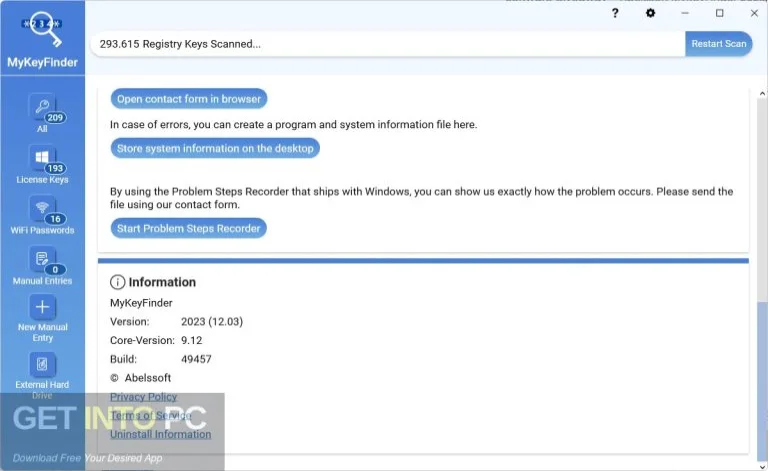This screenshot has width=768, height=471.
Task: Click the Registry Keys Scanned status field
Action: point(388,44)
